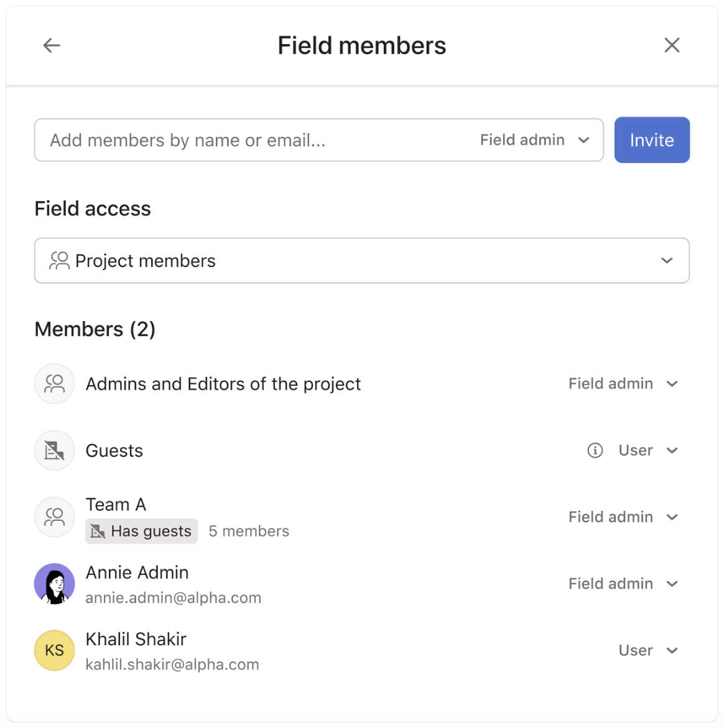This screenshot has height=728, width=724.
Task: Focus the Add members input field
Action: [249, 140]
